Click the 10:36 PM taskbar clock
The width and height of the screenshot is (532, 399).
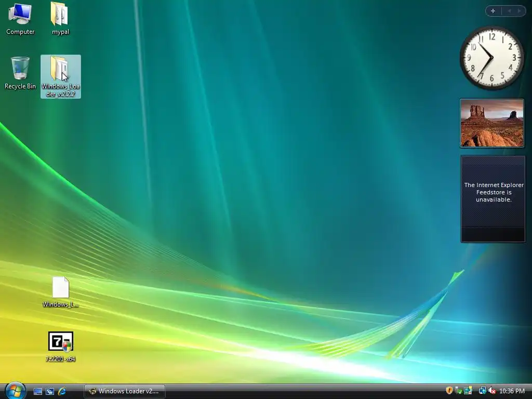point(512,391)
